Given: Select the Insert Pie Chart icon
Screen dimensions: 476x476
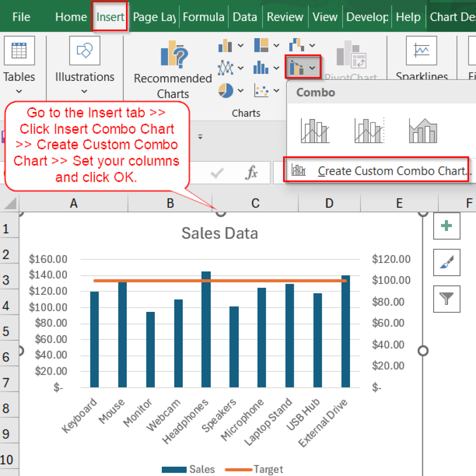Looking at the screenshot, I should (225, 90).
